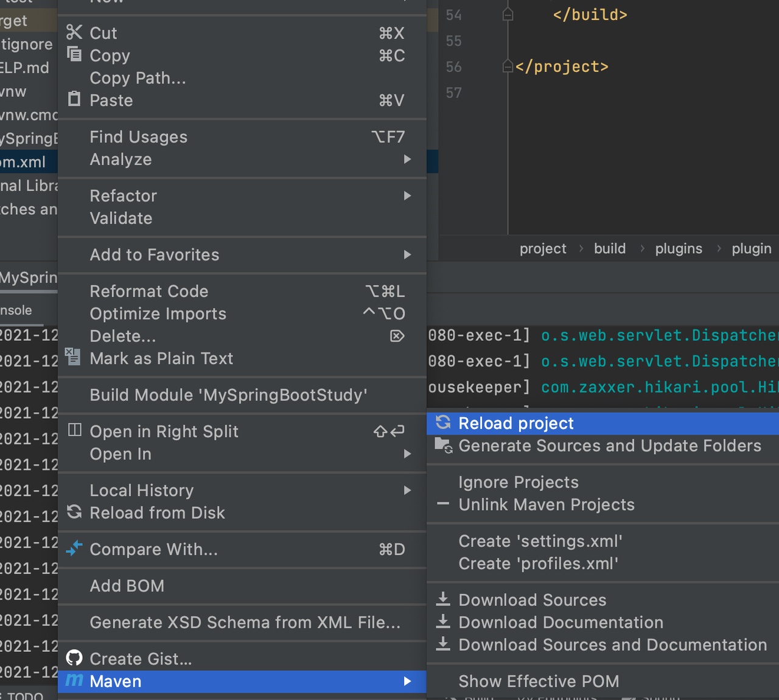This screenshot has height=700, width=779.
Task: Click the Compare With arrows icon
Action: point(74,548)
